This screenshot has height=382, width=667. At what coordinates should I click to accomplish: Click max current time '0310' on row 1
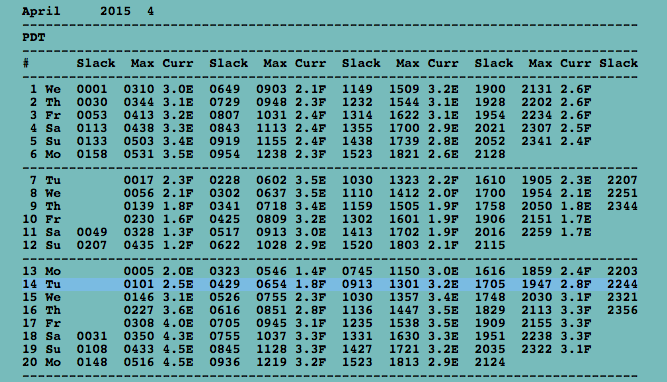pos(139,89)
